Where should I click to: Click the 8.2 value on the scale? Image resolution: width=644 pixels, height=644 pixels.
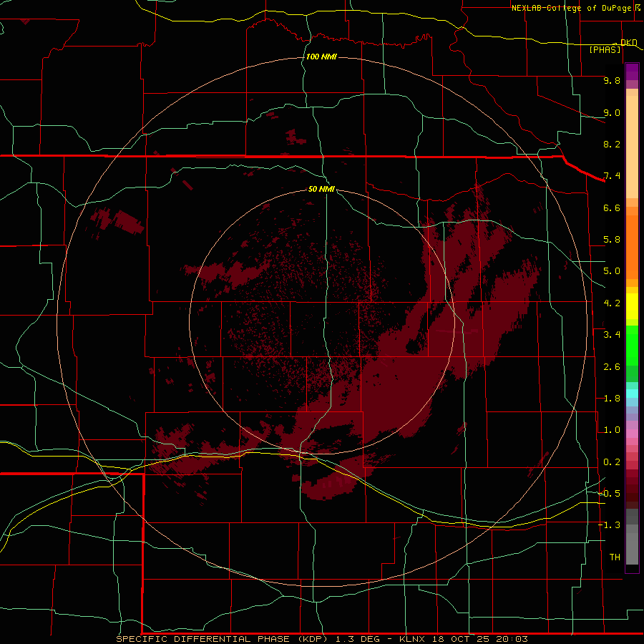coord(612,144)
